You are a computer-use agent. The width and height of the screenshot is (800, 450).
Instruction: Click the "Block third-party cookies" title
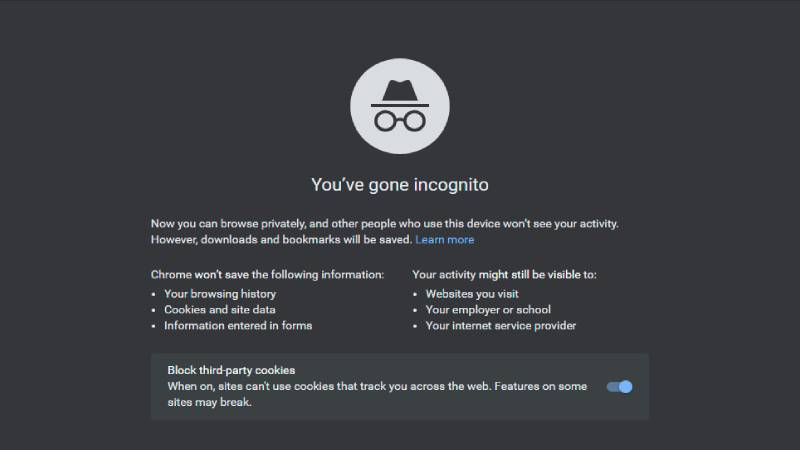pyautogui.click(x=231, y=370)
